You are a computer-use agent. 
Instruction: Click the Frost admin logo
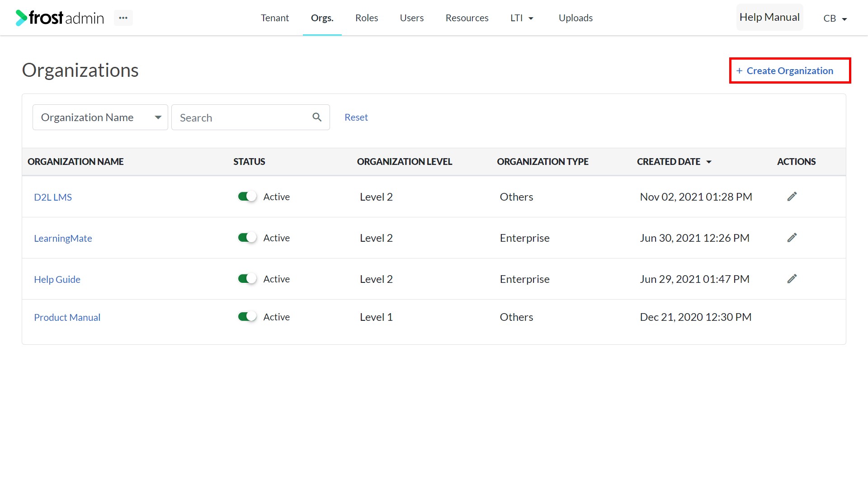(x=60, y=18)
